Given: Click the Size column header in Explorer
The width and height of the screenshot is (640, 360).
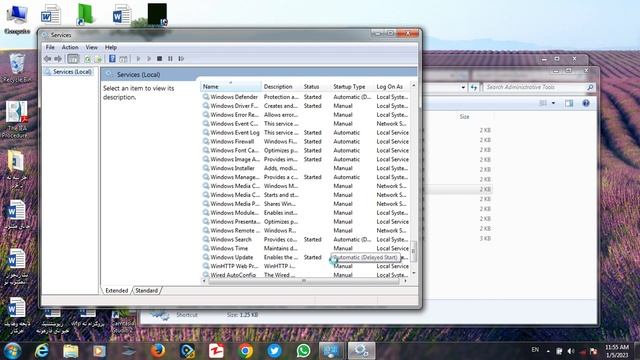Looking at the screenshot, I should coord(464,117).
